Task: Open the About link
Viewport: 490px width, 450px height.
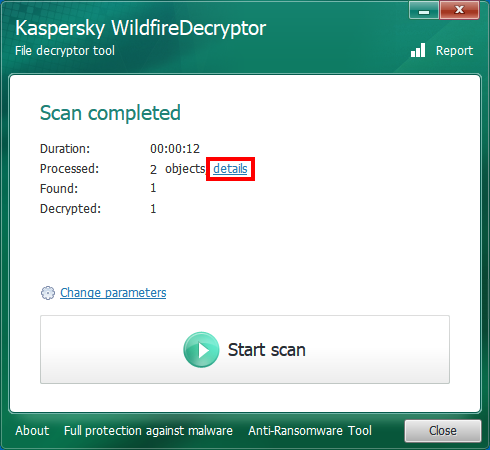Action: [32, 431]
